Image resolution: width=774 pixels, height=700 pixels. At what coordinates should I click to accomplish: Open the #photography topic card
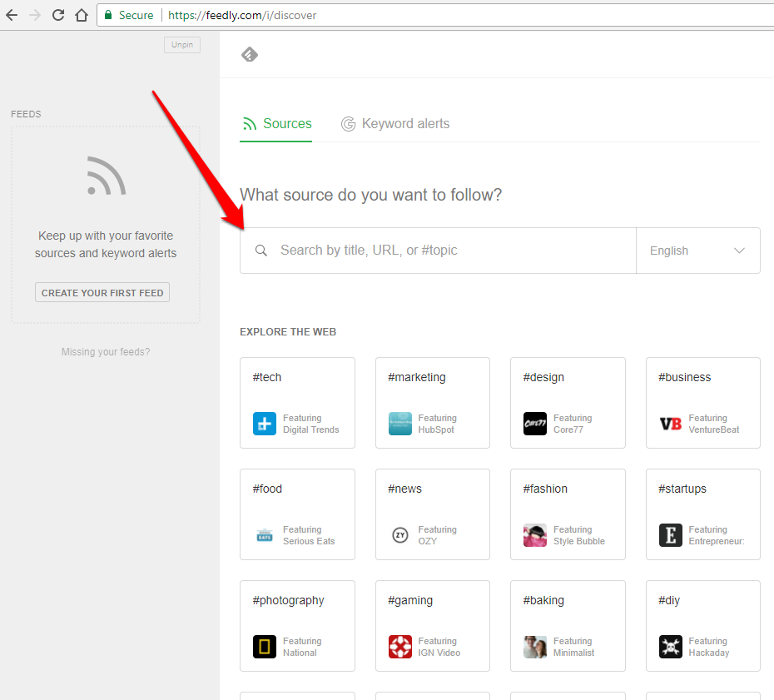[x=297, y=625]
